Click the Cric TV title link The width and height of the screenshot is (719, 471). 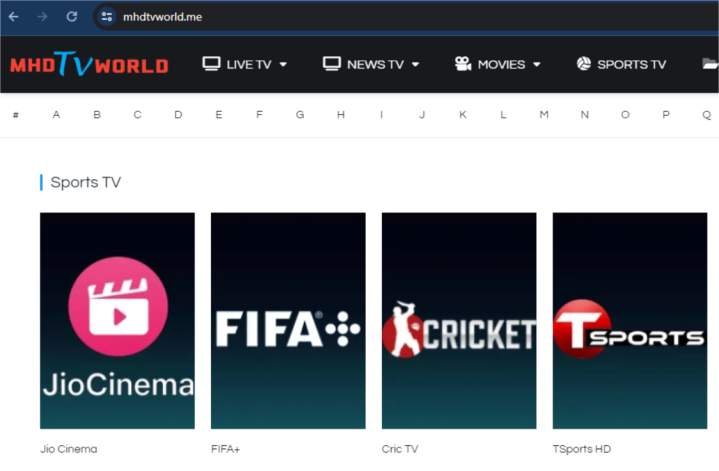point(400,449)
